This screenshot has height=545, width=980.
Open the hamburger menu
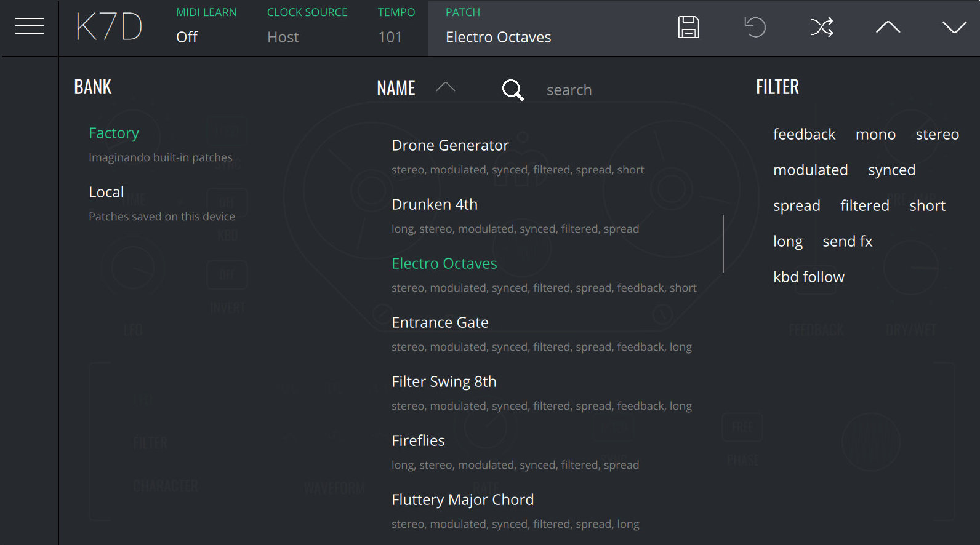point(29,26)
